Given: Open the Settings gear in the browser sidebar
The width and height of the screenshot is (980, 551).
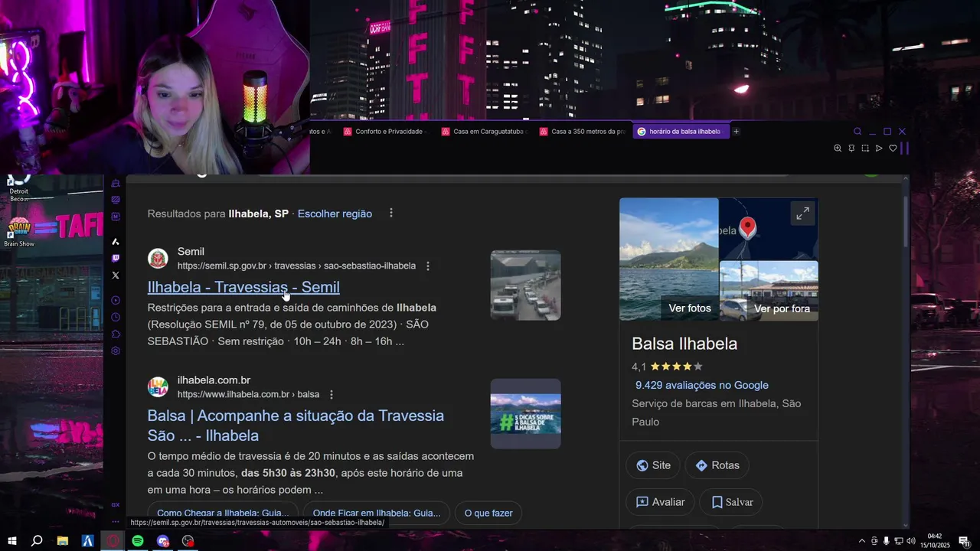Looking at the screenshot, I should click(116, 350).
